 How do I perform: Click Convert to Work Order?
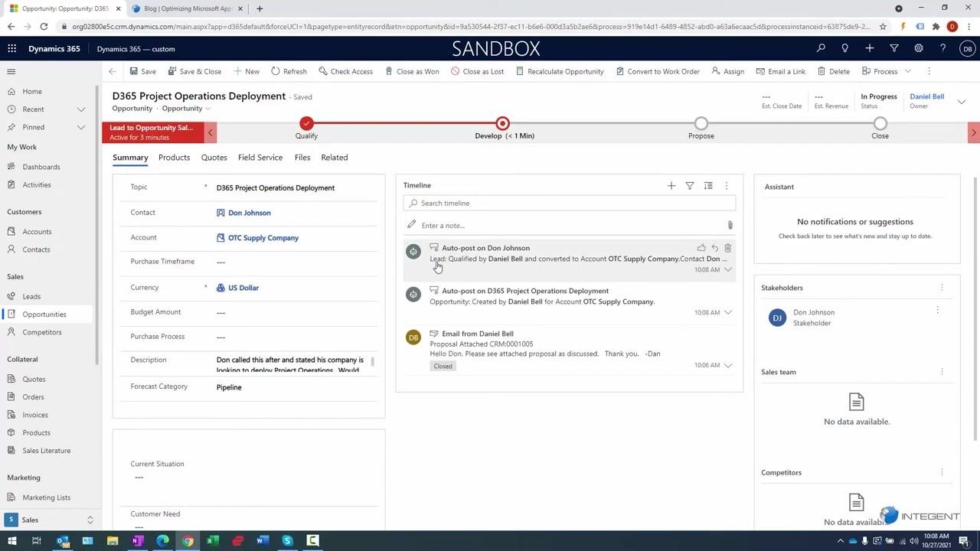(658, 71)
